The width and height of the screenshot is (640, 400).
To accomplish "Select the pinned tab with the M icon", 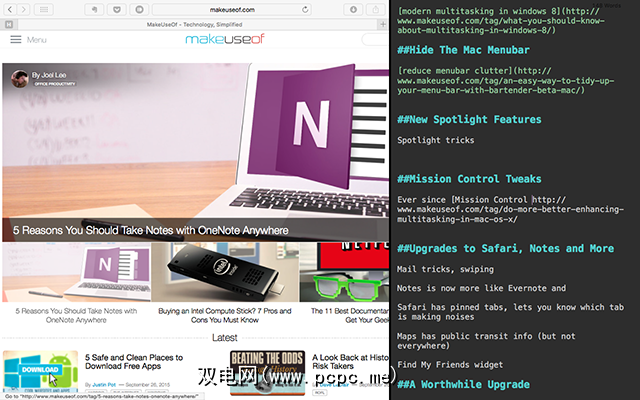I will coord(9,23).
